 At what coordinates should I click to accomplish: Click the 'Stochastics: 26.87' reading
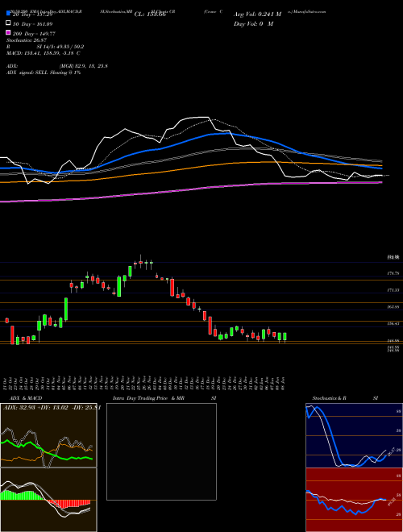[x=26, y=40]
